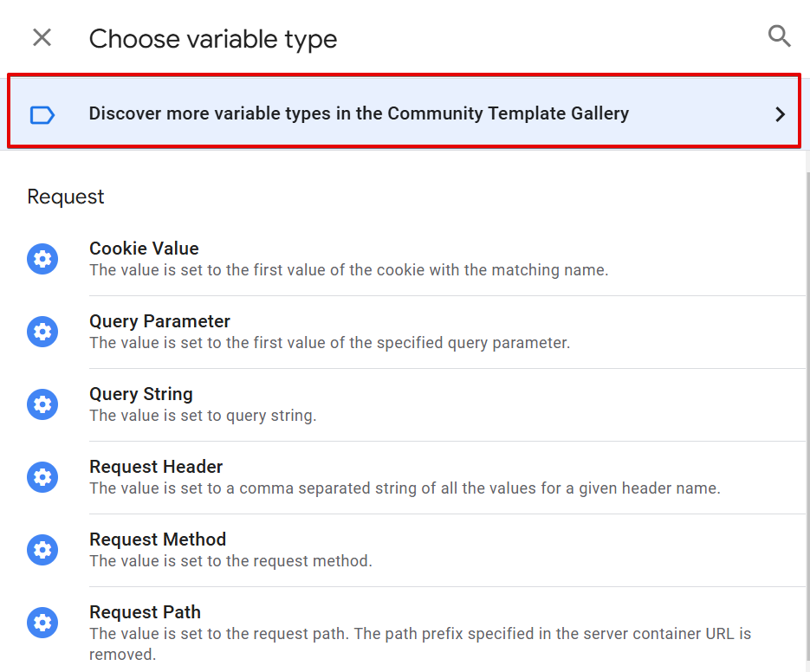
Task: Select the Cookie Value variable type
Action: pos(144,249)
